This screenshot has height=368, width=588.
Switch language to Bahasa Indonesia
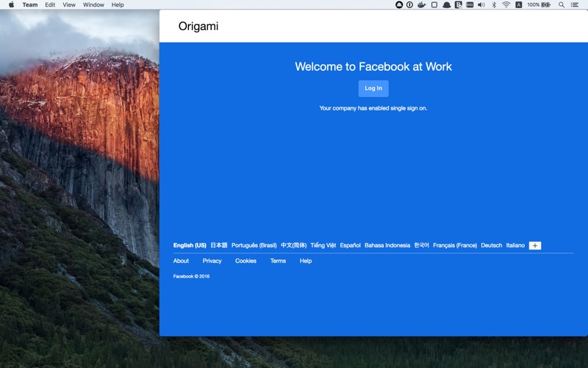pyautogui.click(x=387, y=245)
